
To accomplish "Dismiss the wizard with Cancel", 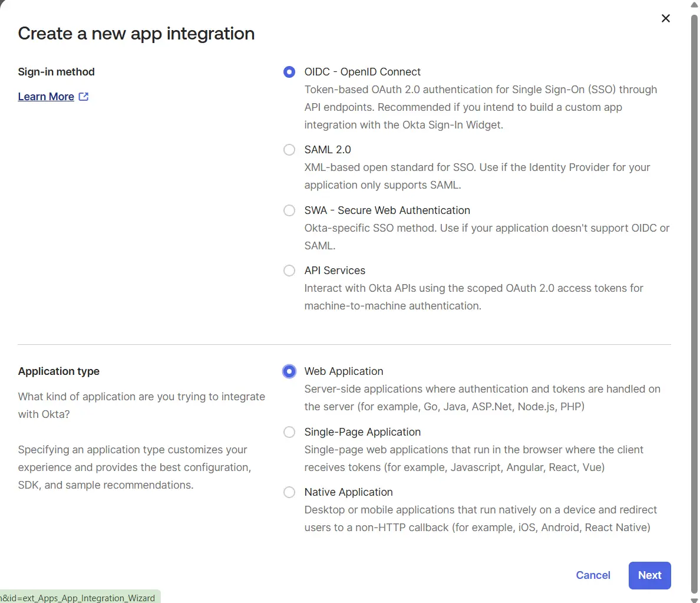I will (593, 575).
